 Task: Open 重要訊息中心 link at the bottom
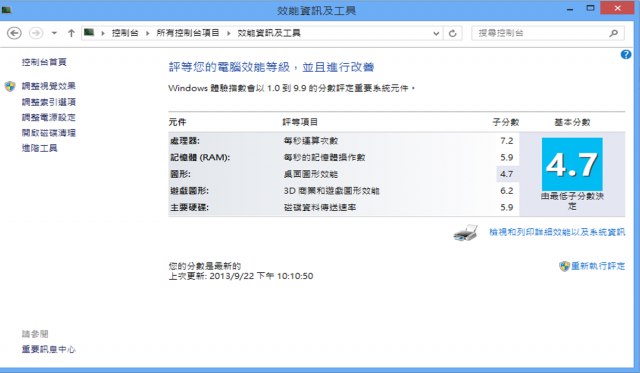(49, 349)
